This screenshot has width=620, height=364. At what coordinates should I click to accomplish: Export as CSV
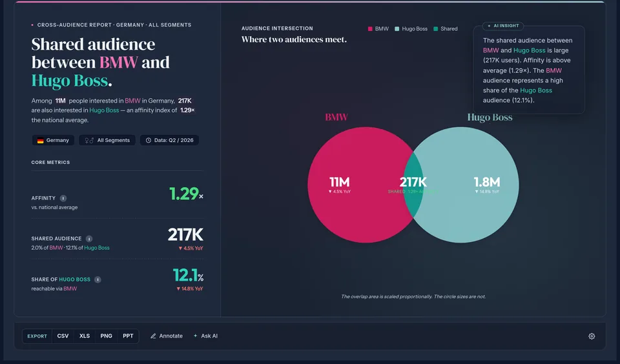click(x=63, y=336)
